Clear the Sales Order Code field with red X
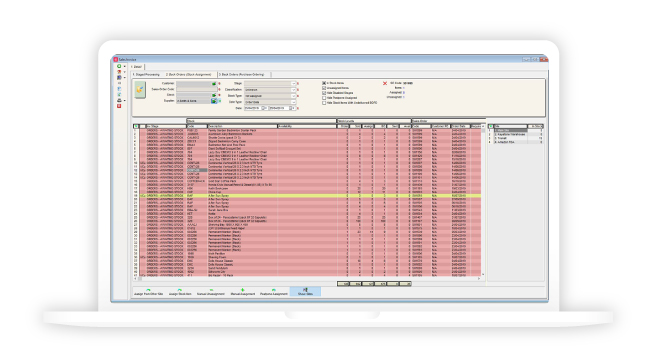The width and height of the screenshot is (654, 361). [x=219, y=90]
